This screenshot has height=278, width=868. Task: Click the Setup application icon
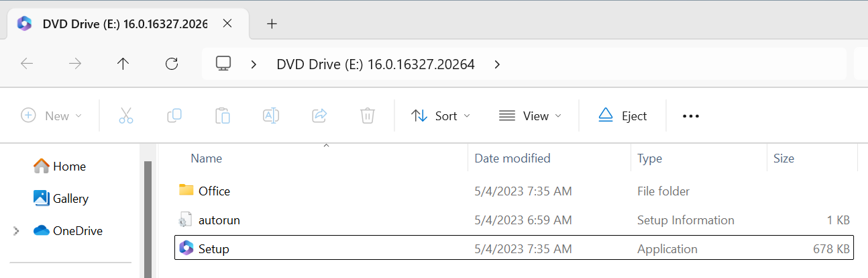click(x=186, y=248)
